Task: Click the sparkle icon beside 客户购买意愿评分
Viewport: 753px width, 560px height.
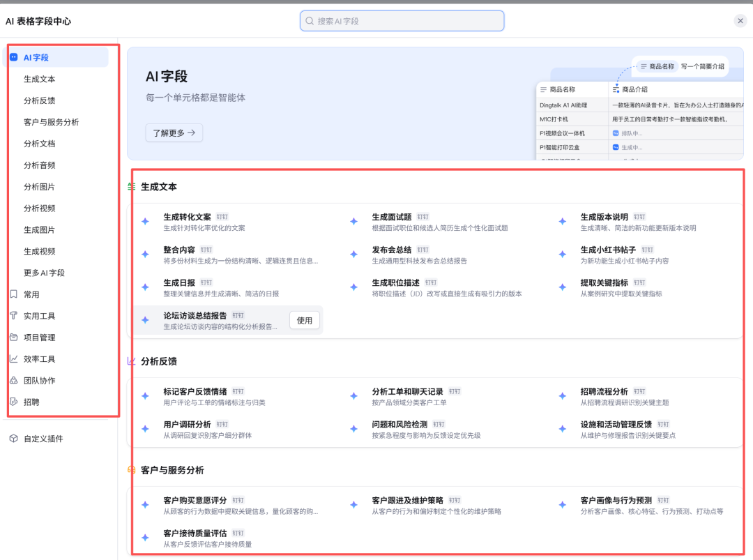Action: [145, 504]
